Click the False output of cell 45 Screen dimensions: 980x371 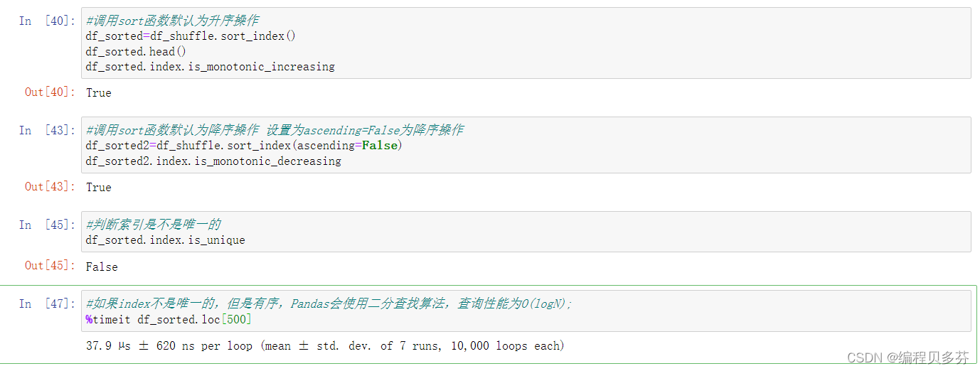click(102, 267)
